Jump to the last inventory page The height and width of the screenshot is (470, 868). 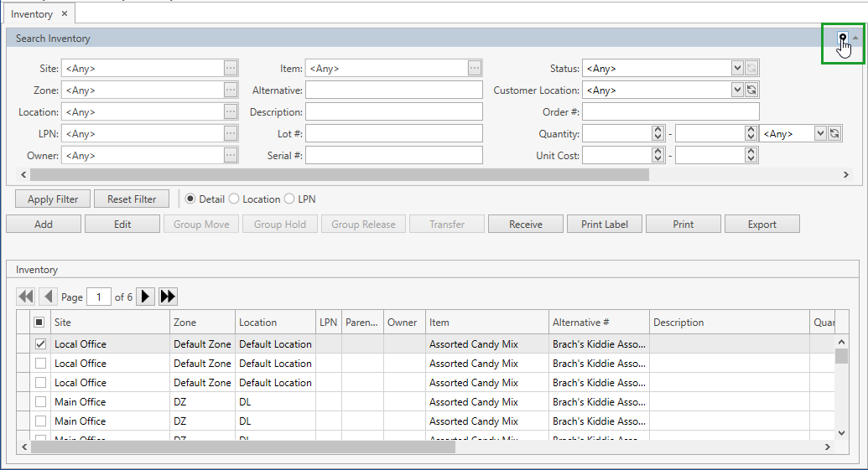click(x=168, y=297)
